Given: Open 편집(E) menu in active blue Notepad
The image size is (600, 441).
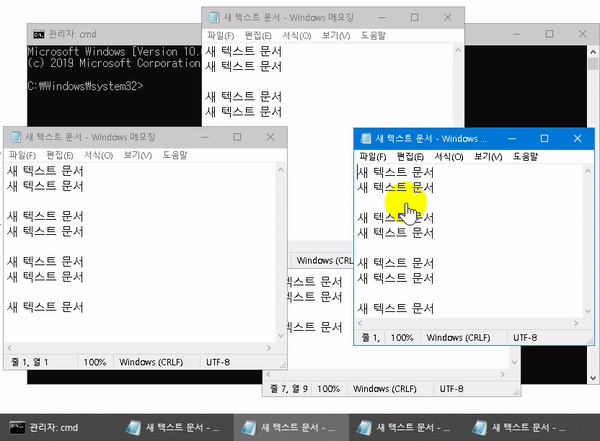Looking at the screenshot, I should (411, 157).
